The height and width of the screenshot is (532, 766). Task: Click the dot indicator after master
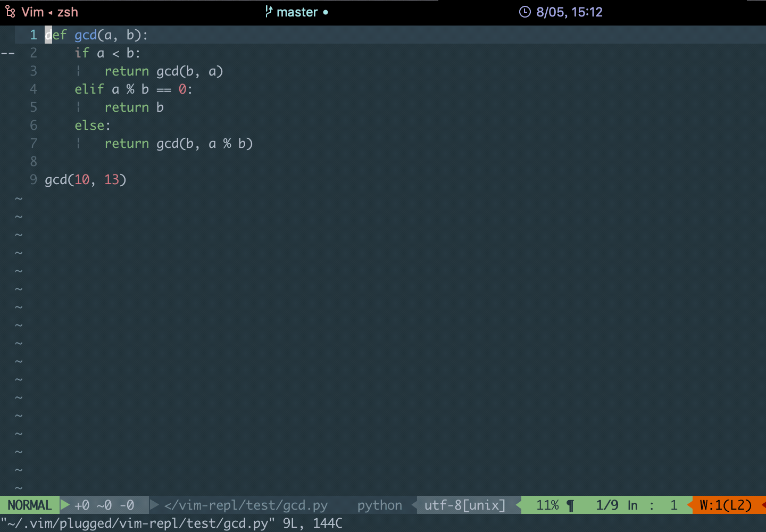point(326,12)
